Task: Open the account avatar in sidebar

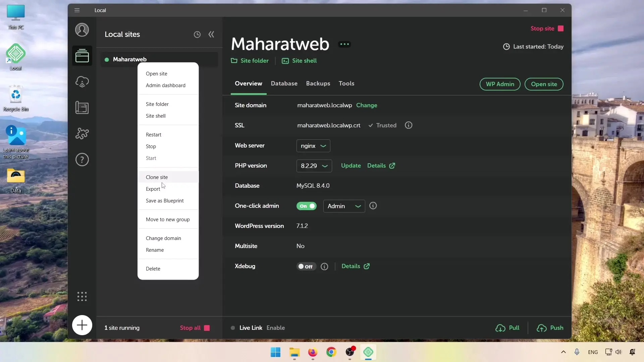Action: click(x=82, y=30)
